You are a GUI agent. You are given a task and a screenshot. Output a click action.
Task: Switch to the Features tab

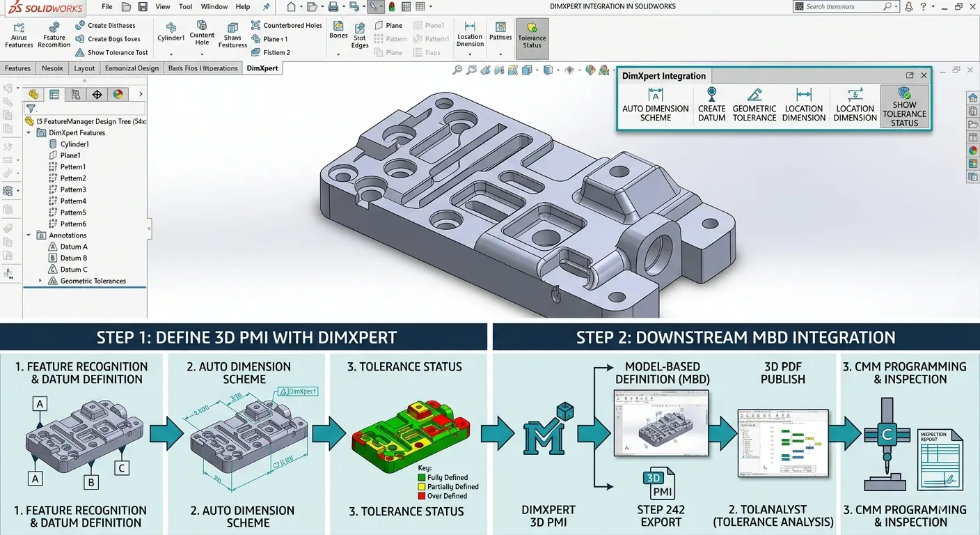click(x=18, y=68)
